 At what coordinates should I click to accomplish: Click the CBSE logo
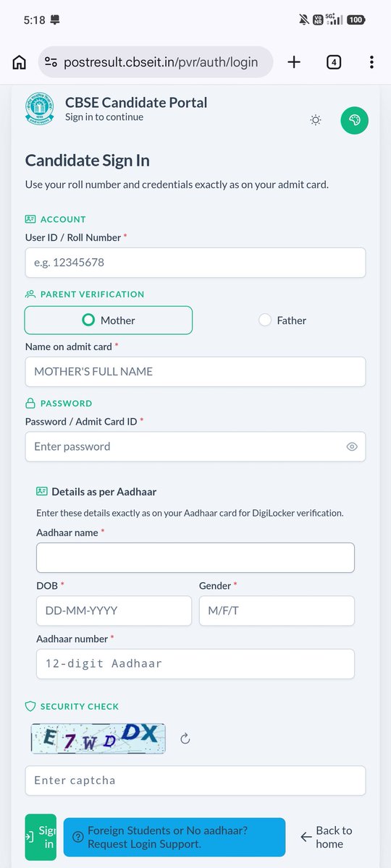[x=41, y=108]
